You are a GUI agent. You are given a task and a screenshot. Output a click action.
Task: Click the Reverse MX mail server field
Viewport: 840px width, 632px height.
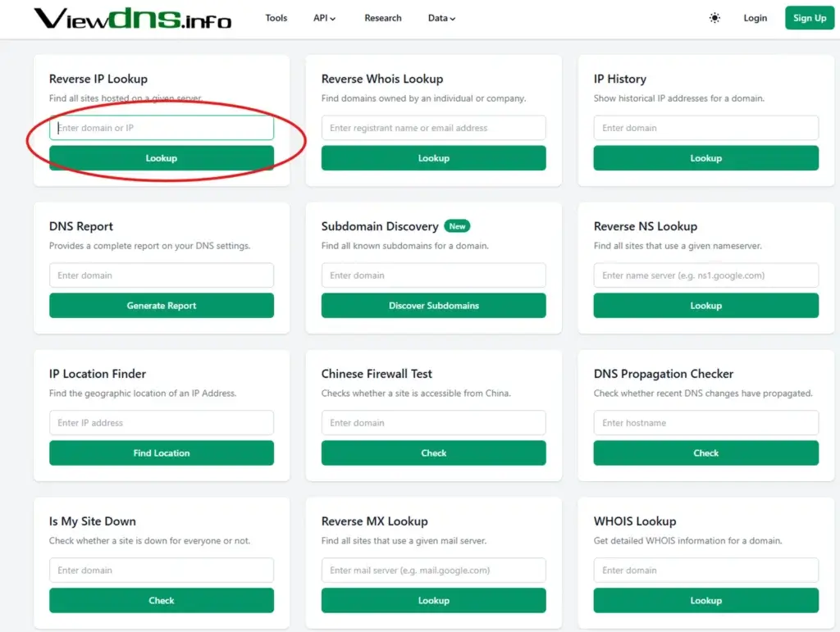pos(433,571)
